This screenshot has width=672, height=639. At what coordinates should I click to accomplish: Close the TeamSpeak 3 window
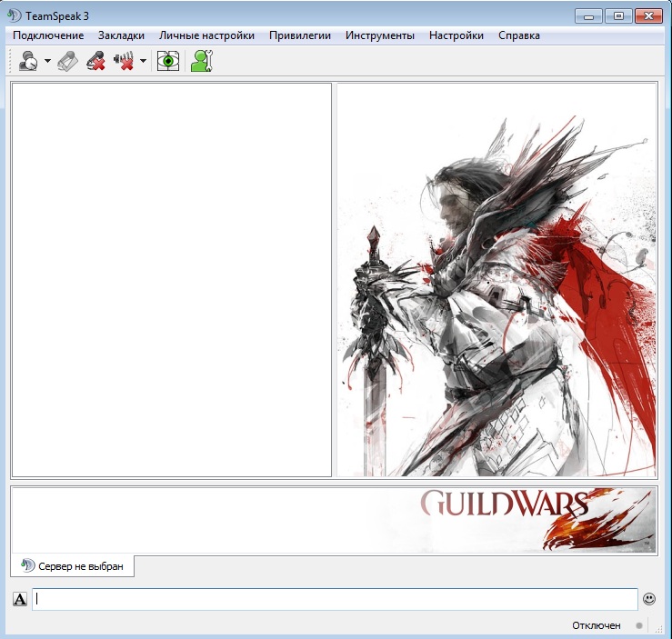(649, 16)
